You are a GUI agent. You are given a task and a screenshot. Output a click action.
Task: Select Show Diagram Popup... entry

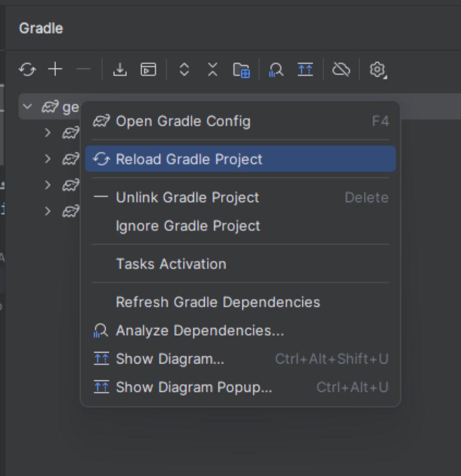[240, 387]
